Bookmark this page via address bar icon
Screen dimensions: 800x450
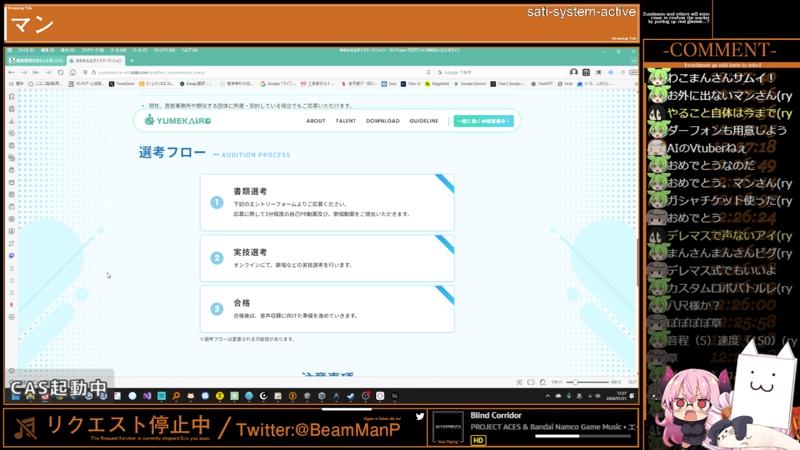[428, 72]
